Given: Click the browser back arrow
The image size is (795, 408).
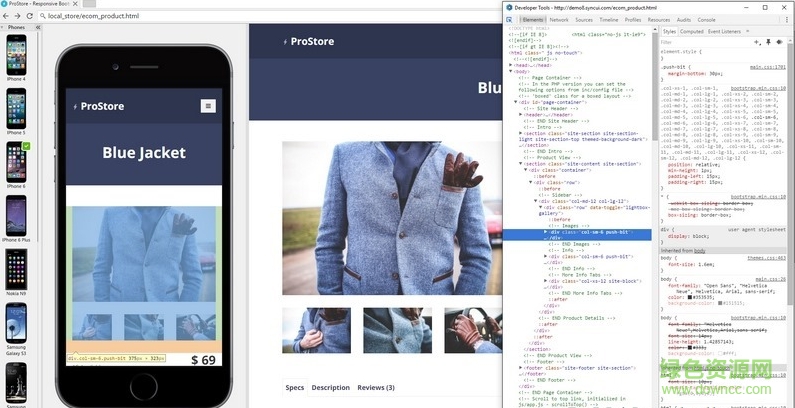Looking at the screenshot, I should coord(7,17).
